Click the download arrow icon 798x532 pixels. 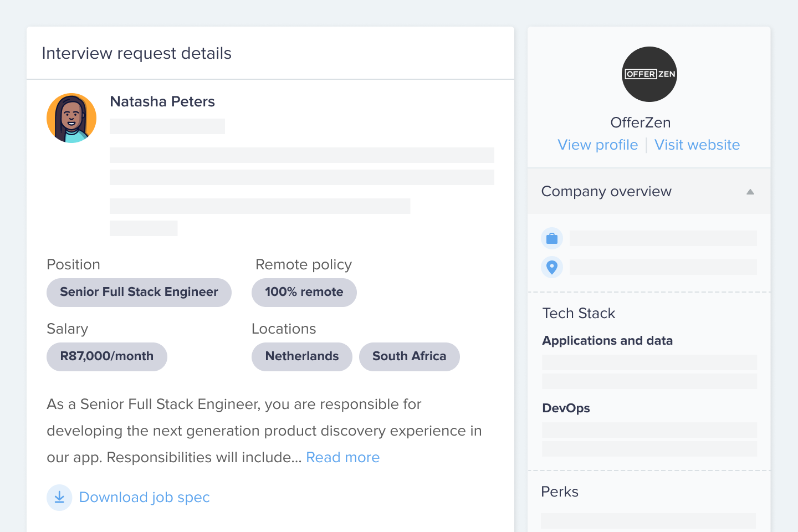pos(59,498)
